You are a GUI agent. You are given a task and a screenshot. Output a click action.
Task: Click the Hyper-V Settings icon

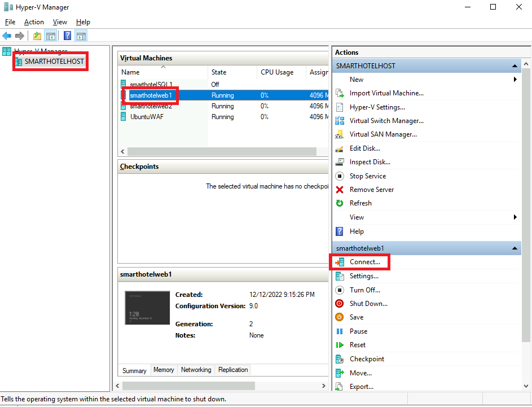pos(339,107)
